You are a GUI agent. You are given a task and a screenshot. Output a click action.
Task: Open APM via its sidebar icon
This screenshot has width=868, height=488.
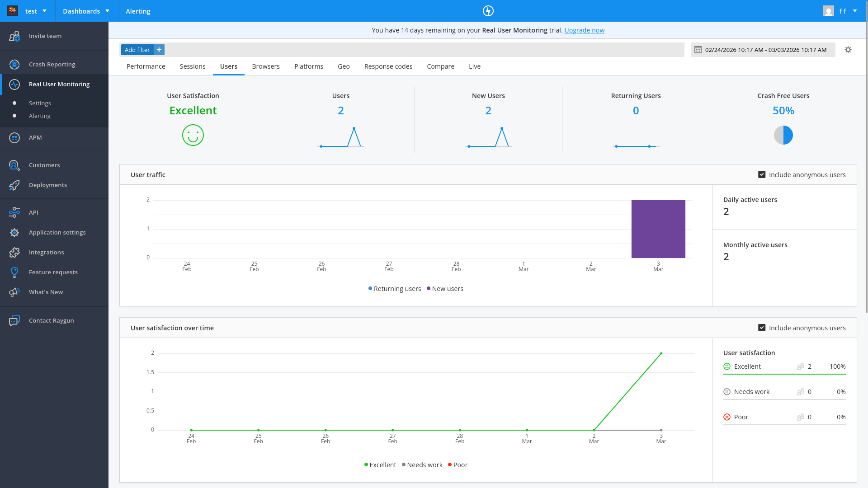(x=14, y=138)
